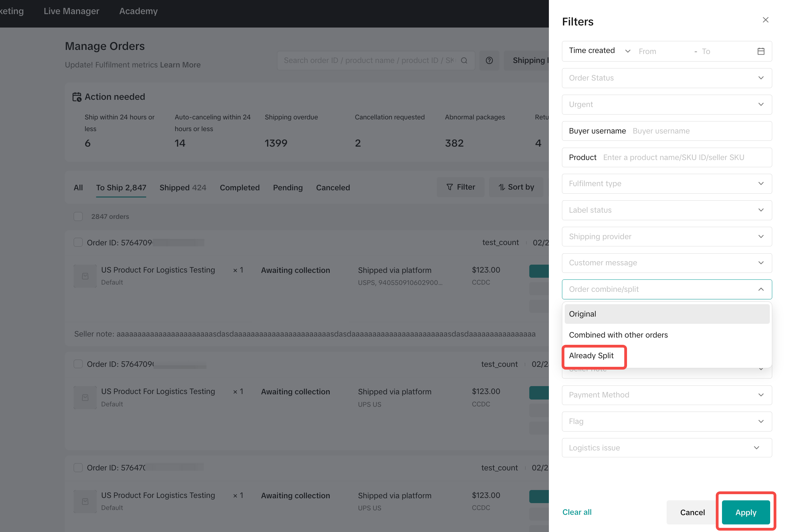Click the search magnifier icon

coord(464,61)
